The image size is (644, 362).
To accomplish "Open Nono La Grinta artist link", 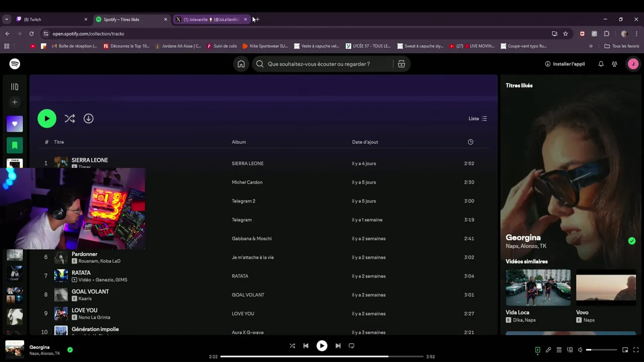I will click(x=94, y=317).
